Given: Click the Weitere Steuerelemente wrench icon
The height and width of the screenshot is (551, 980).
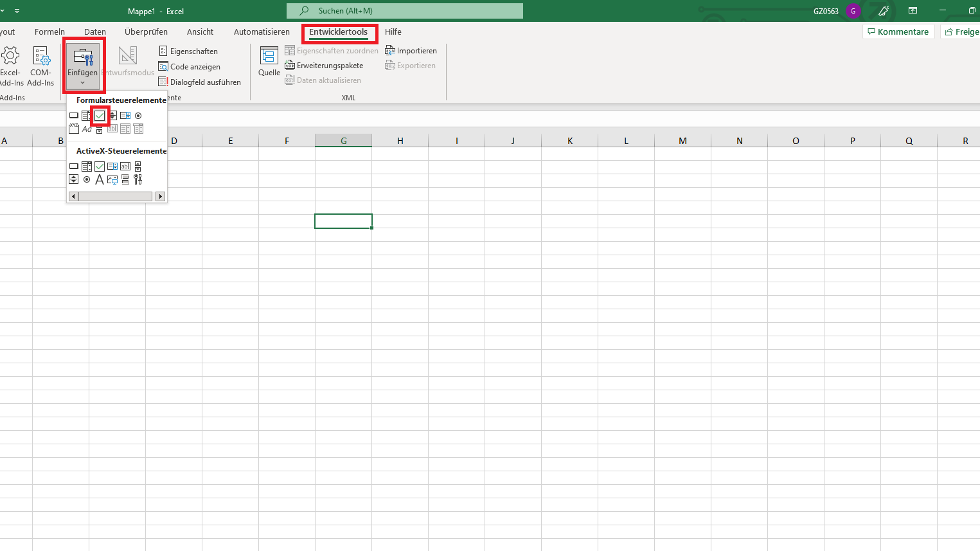Looking at the screenshot, I should [x=138, y=179].
